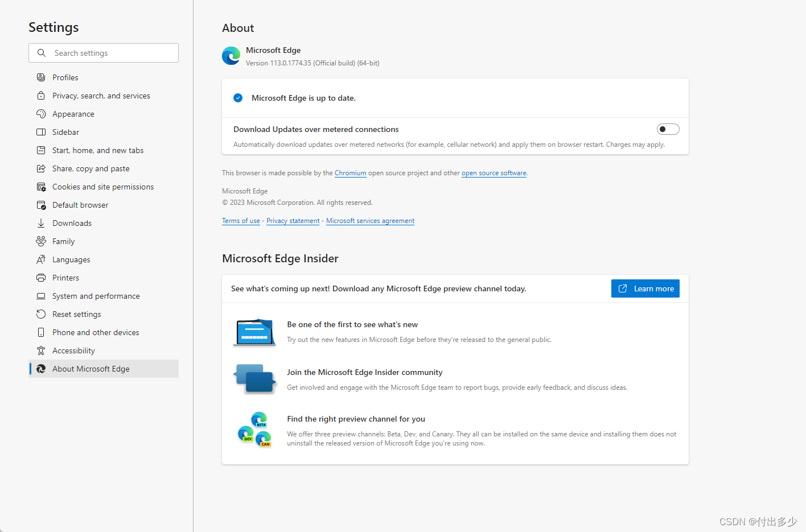Image resolution: width=806 pixels, height=532 pixels.
Task: Click the Beta, Dev, Canary channel logos
Action: pos(254,429)
